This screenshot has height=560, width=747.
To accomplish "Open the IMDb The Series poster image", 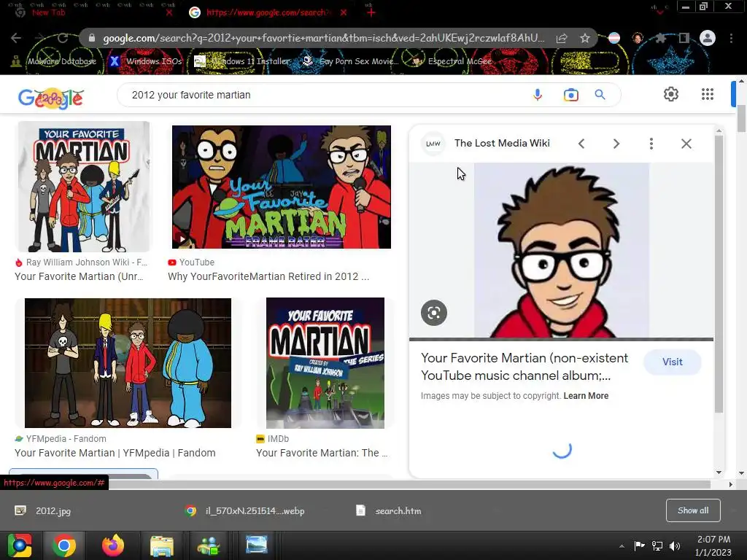I will (x=325, y=363).
